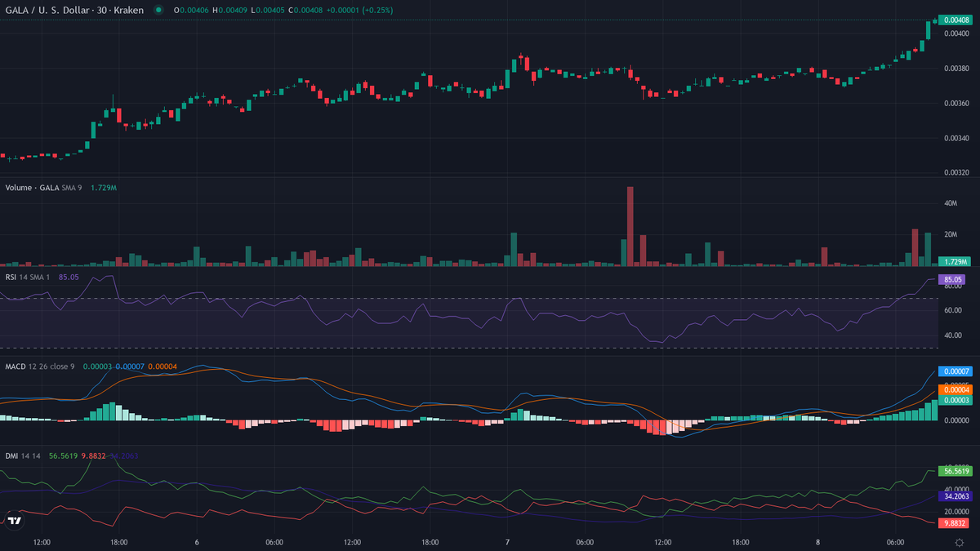Click the 0.00320 price axis label
Screen dimensions: 980x551
956,172
